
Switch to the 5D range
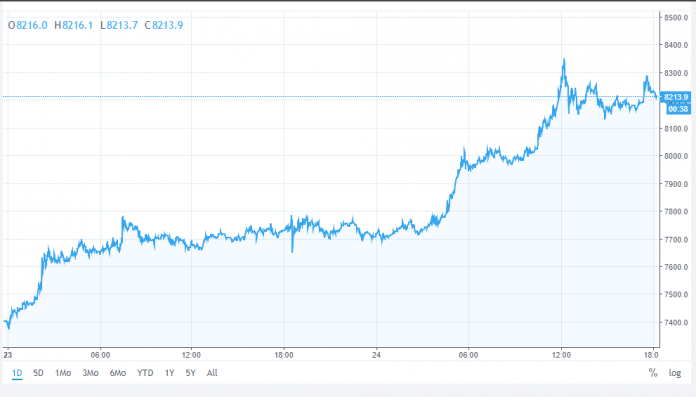[x=38, y=373]
